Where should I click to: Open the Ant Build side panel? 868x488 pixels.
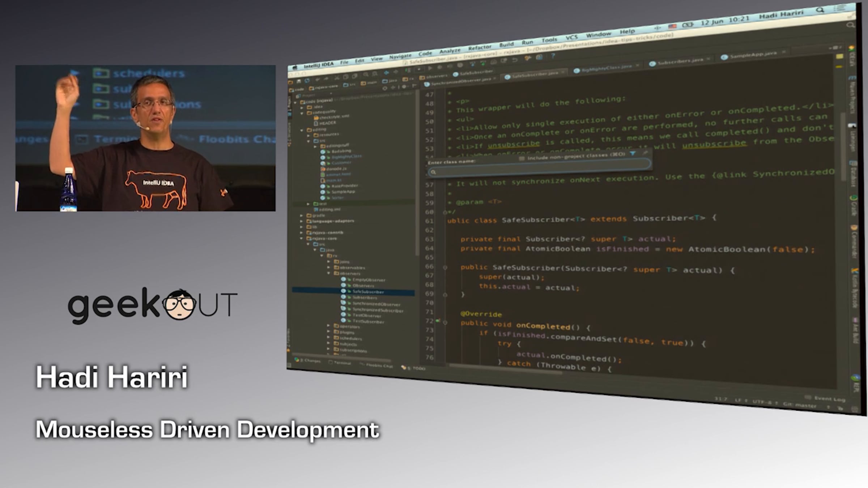point(855,330)
